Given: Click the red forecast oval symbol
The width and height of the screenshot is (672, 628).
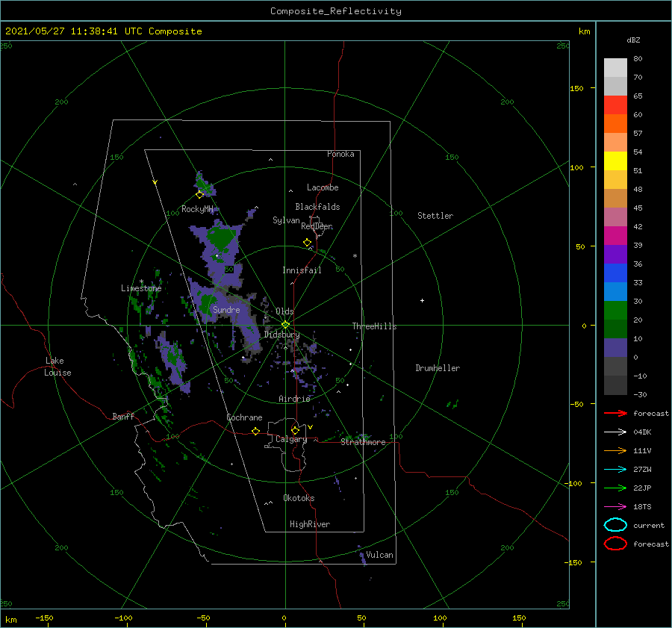Looking at the screenshot, I should [615, 544].
